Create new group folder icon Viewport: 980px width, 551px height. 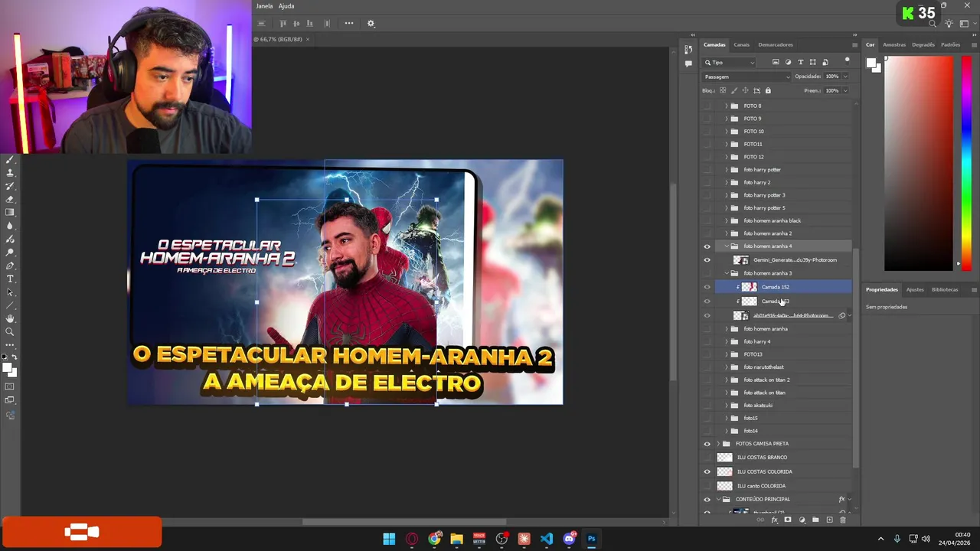[x=815, y=520]
